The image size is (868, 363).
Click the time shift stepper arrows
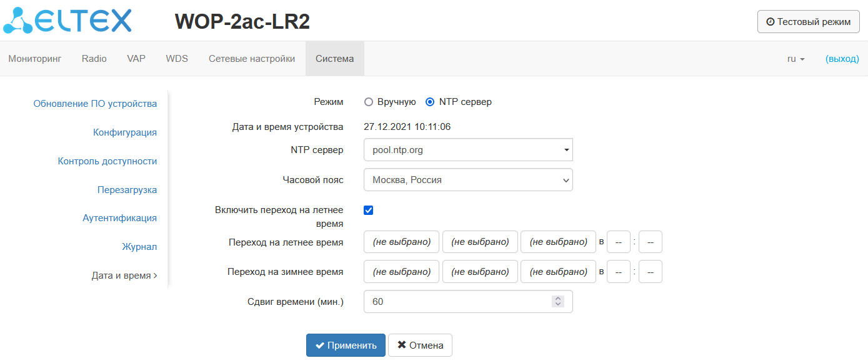pos(558,302)
